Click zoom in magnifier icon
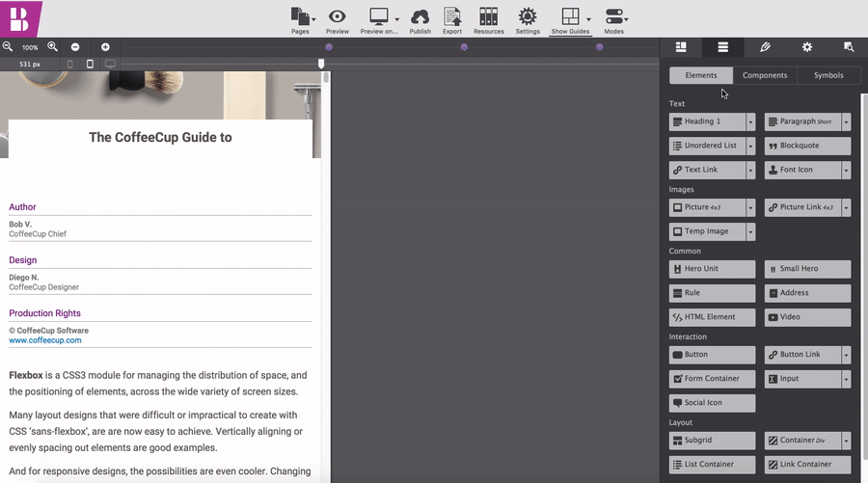Screen dimensions: 868x483 click(53, 47)
